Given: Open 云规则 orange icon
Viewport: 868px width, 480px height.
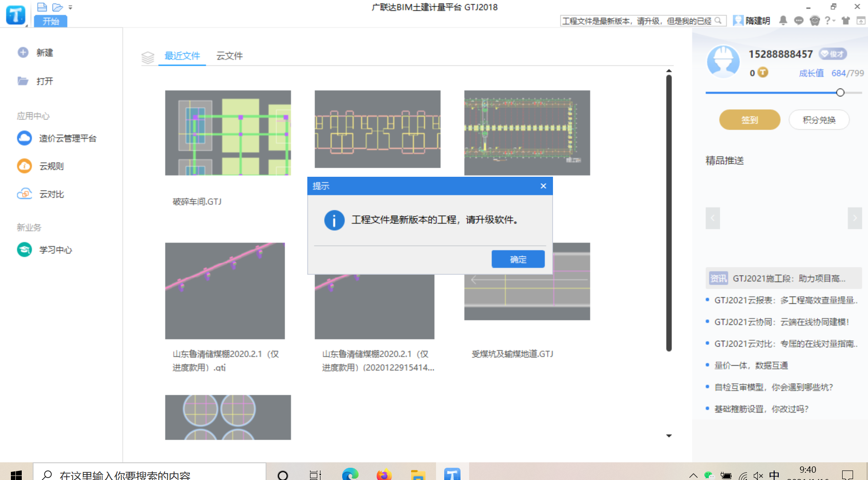Looking at the screenshot, I should [x=24, y=166].
